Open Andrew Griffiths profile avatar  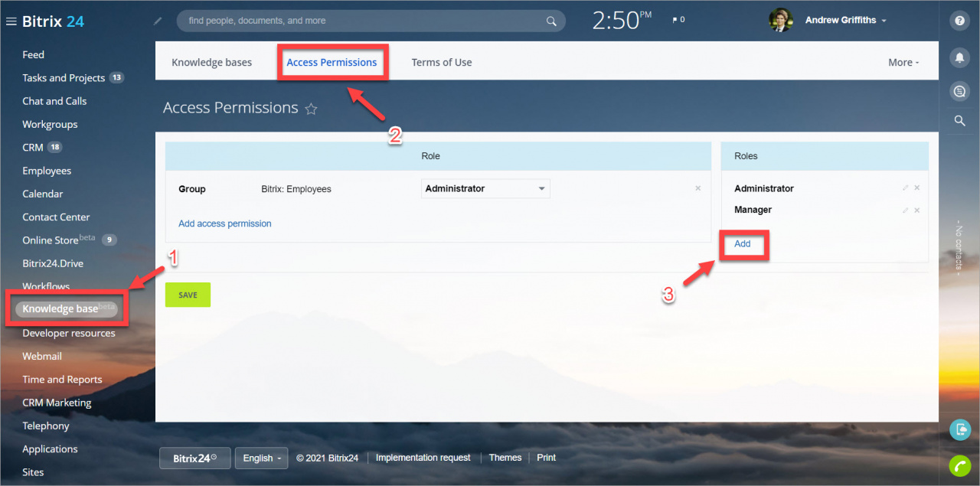click(780, 21)
